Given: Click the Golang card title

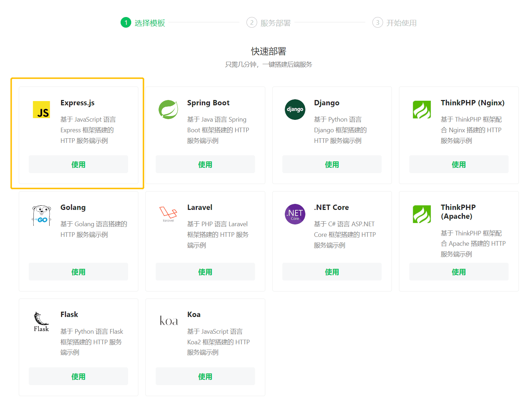Looking at the screenshot, I should coord(73,207).
